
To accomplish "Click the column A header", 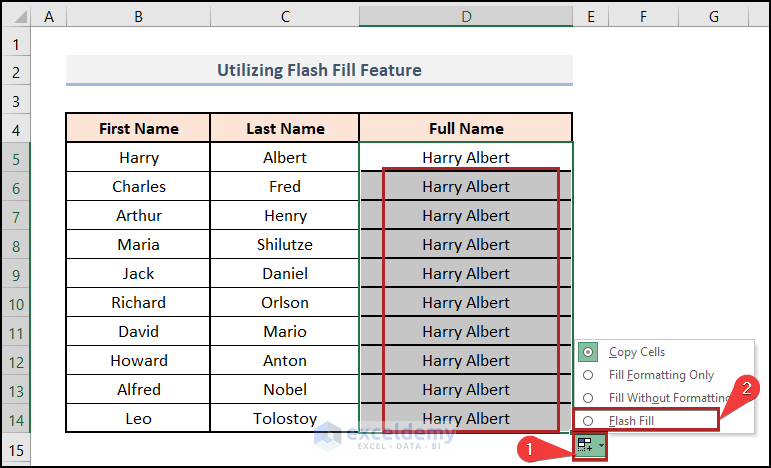I will click(49, 16).
